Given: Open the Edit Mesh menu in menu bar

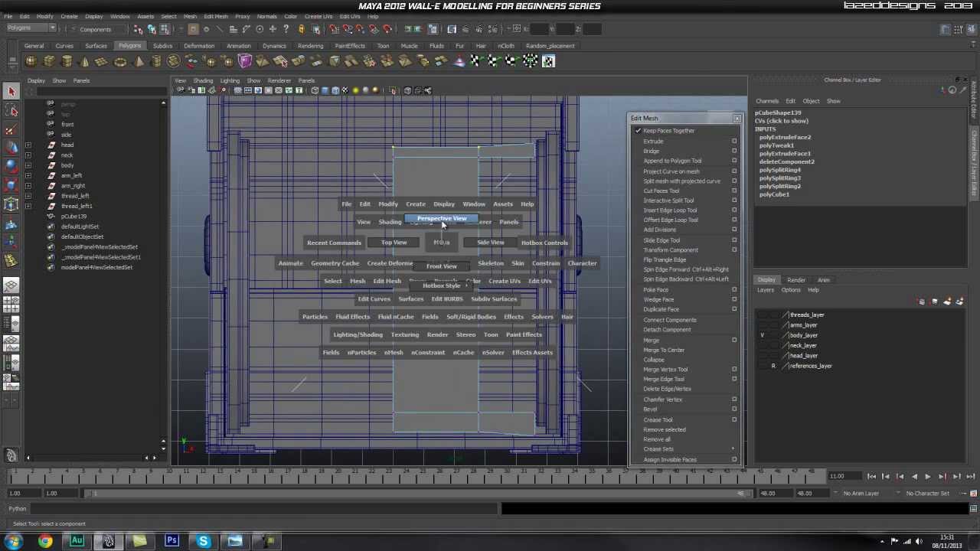Looking at the screenshot, I should tap(215, 16).
